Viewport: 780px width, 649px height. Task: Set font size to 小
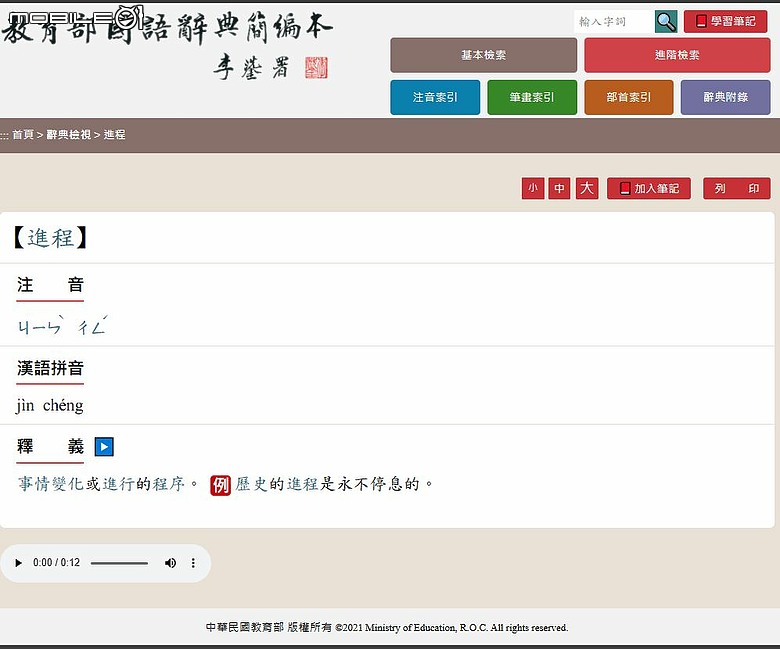(533, 188)
